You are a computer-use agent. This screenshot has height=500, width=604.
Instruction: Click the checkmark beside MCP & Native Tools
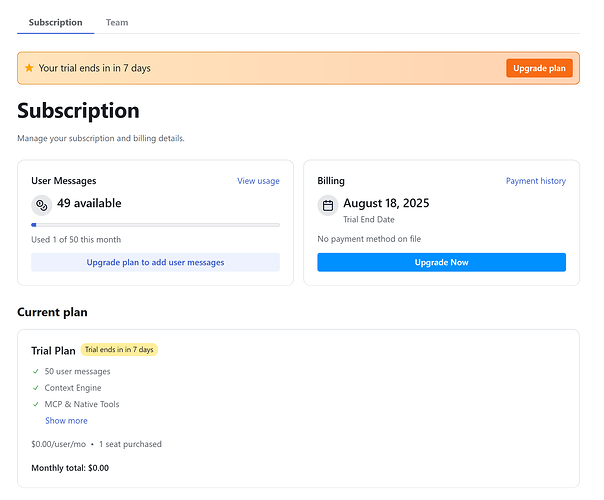click(x=36, y=404)
